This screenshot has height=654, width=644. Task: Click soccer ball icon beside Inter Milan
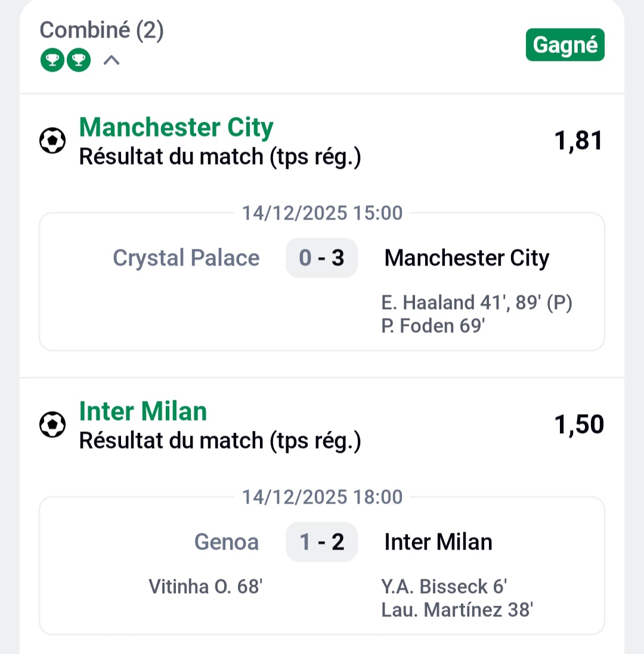click(x=52, y=425)
